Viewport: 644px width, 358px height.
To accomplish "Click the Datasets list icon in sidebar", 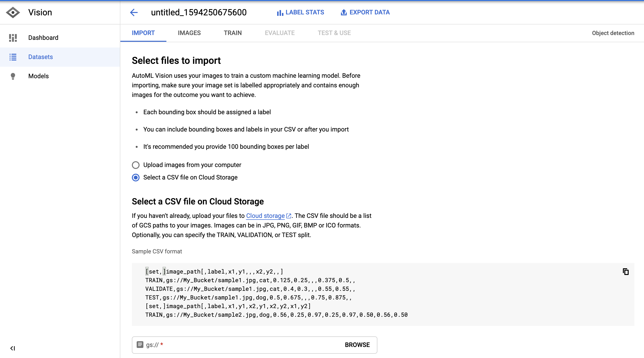I will click(13, 57).
